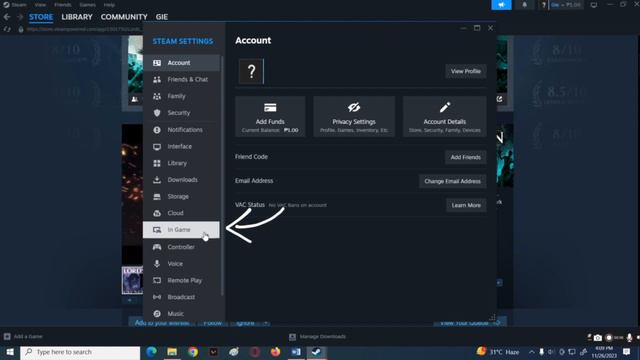Open File Explorer from taskbar
Image resolution: width=640 pixels, height=360 pixels.
click(x=172, y=352)
